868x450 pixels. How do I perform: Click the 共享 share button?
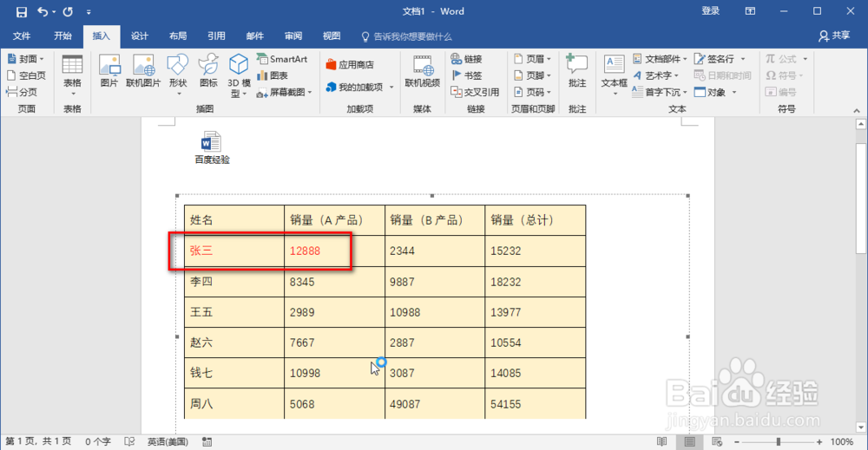[834, 36]
